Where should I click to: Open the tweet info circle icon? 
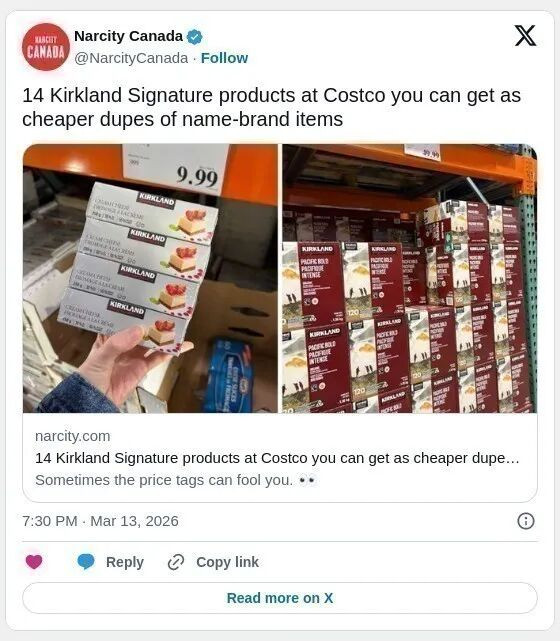(526, 521)
